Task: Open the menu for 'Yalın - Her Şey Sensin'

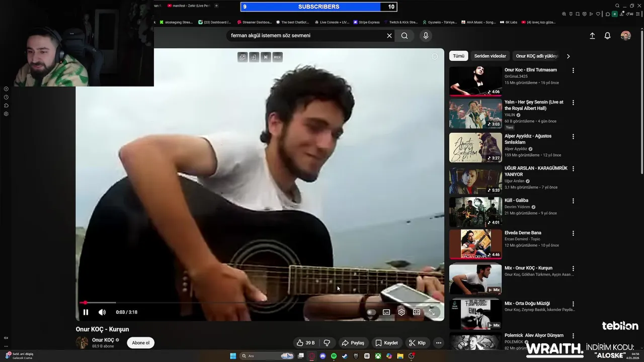Action: tap(573, 103)
